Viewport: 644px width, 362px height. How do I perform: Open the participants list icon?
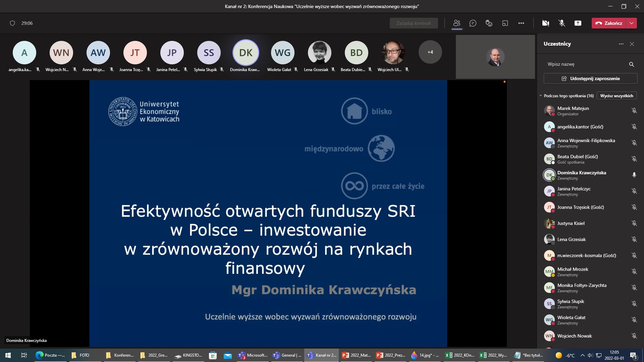(457, 23)
